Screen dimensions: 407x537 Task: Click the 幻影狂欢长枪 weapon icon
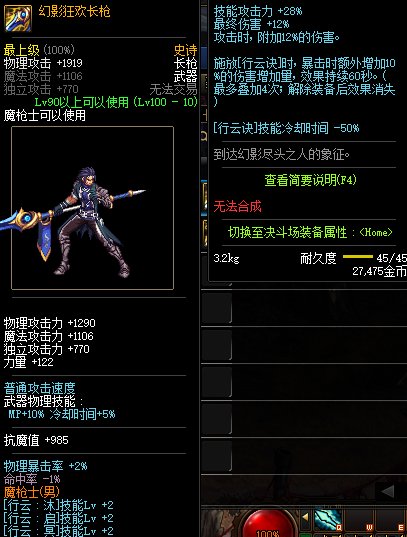point(17,17)
